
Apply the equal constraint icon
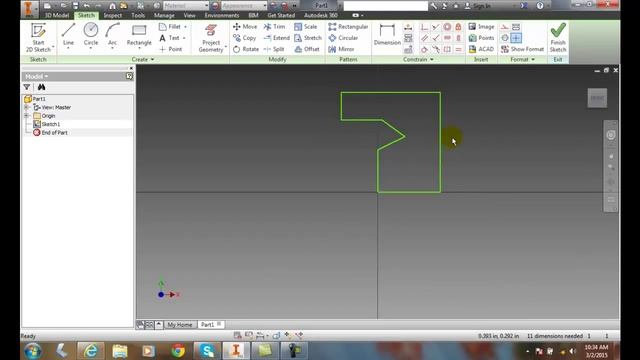[458, 49]
